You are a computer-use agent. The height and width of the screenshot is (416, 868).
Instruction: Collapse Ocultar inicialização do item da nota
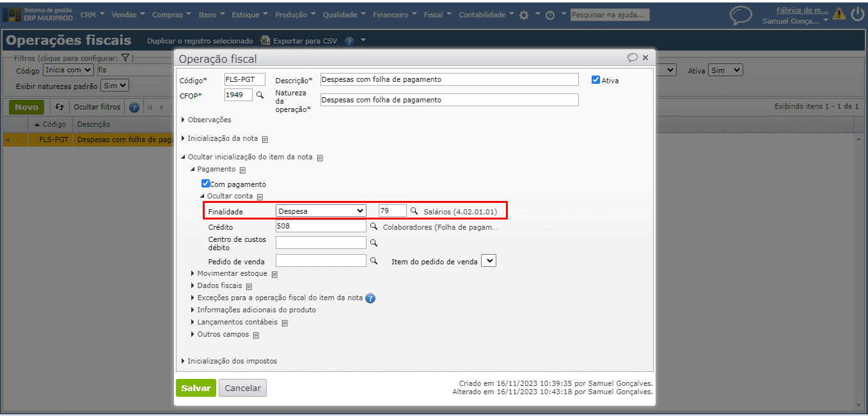pos(247,157)
